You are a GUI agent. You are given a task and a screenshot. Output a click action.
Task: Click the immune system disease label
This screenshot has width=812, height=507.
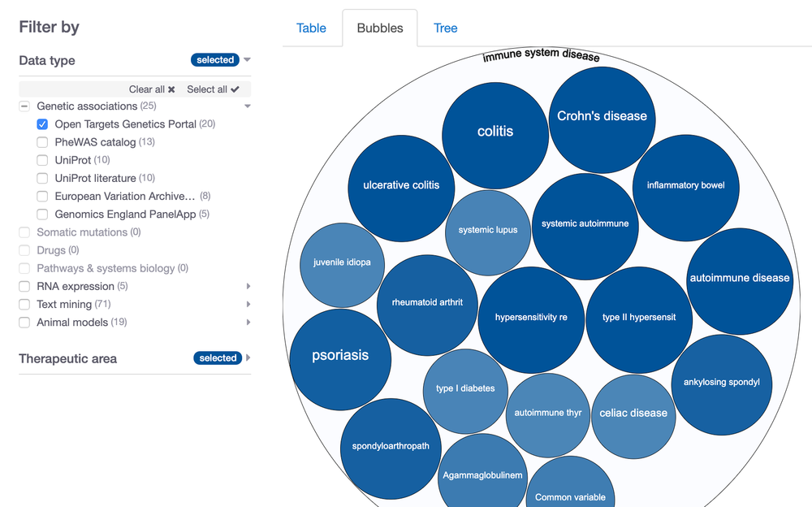[541, 55]
